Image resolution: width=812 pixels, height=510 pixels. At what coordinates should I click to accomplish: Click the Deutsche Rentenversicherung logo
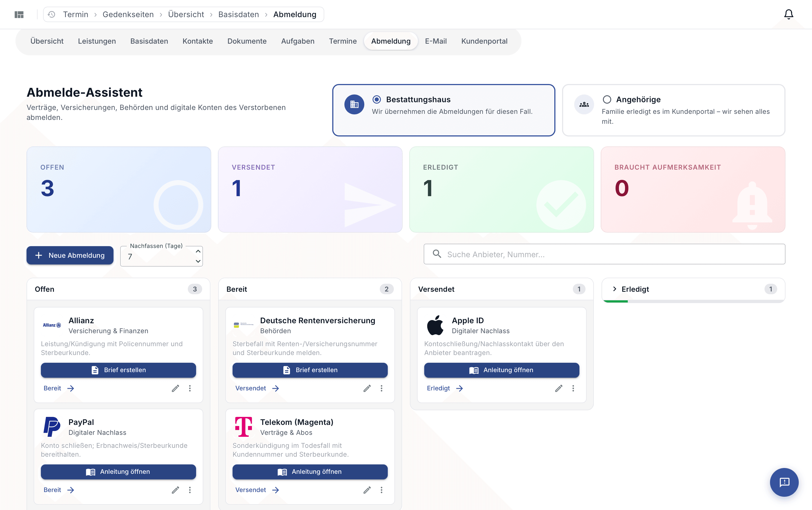[244, 325]
